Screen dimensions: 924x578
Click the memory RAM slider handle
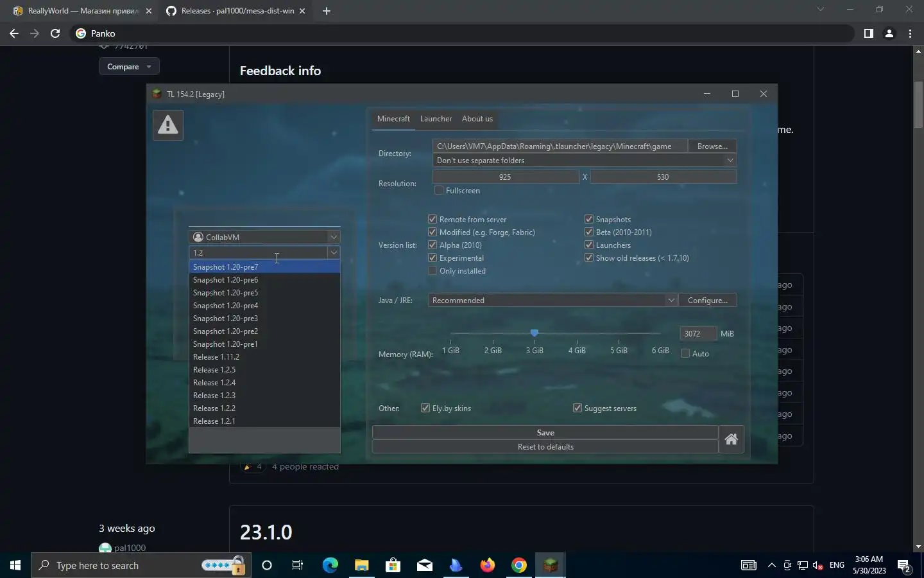535,333
